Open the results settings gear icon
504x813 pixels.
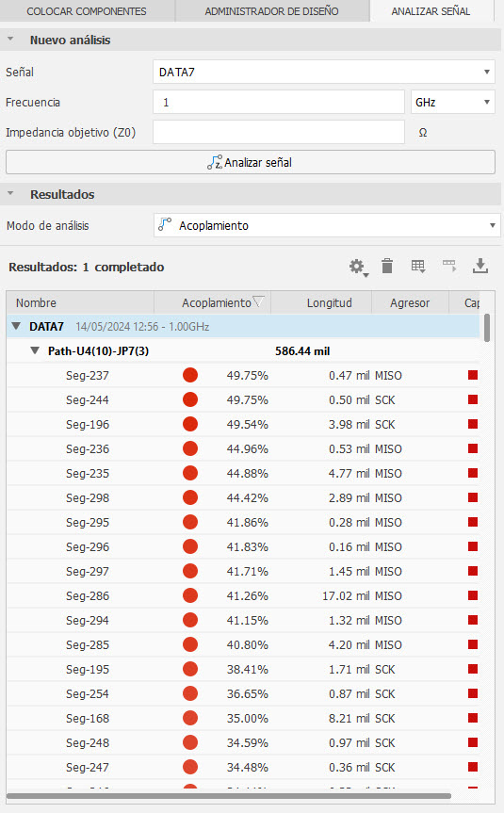358,267
